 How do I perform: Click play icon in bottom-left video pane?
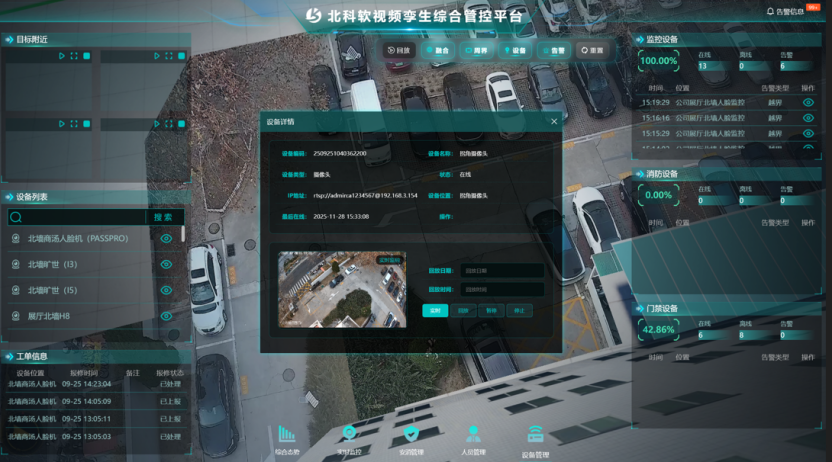(62, 124)
